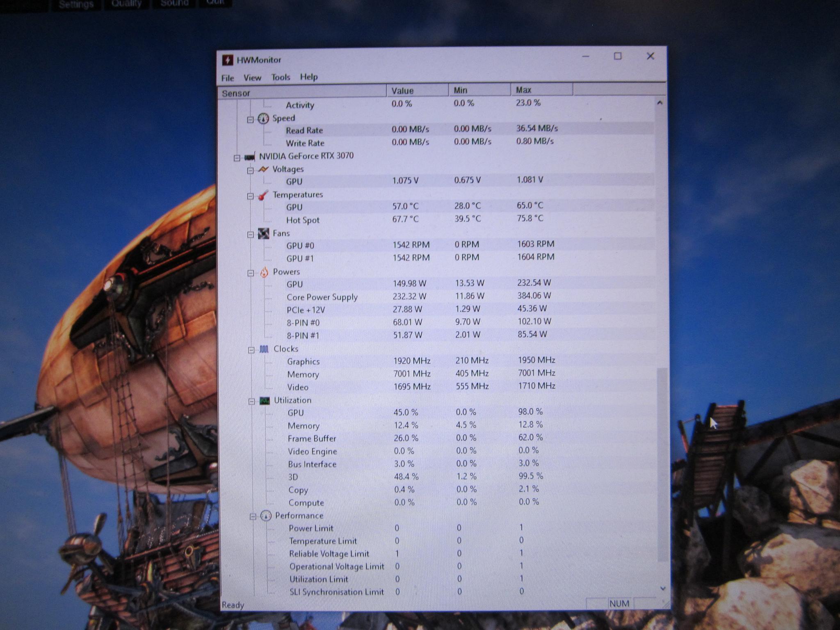Open the File menu

point(228,78)
